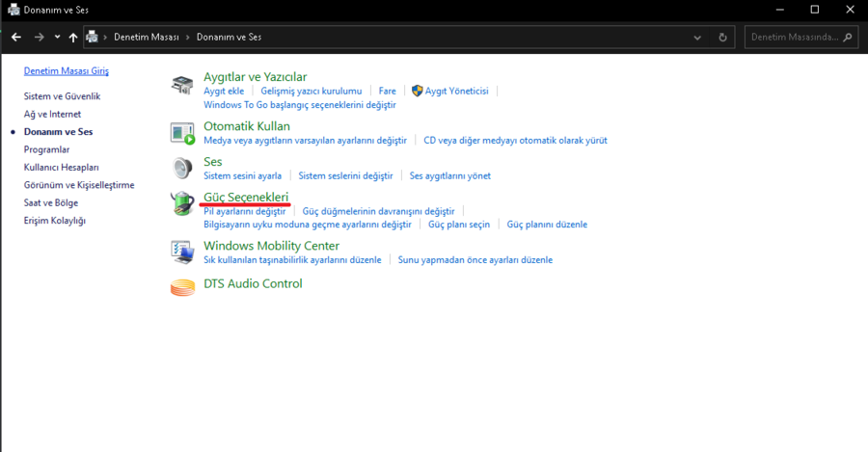Click the DTS Audio Control disc icon

(x=182, y=287)
